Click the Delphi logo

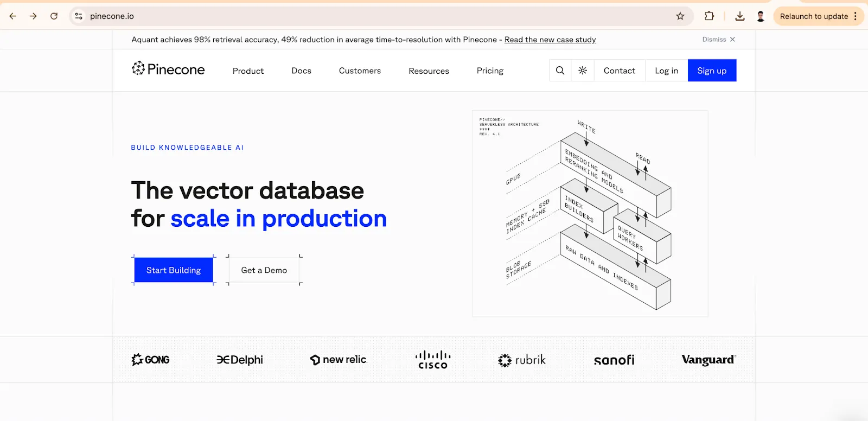coord(240,360)
